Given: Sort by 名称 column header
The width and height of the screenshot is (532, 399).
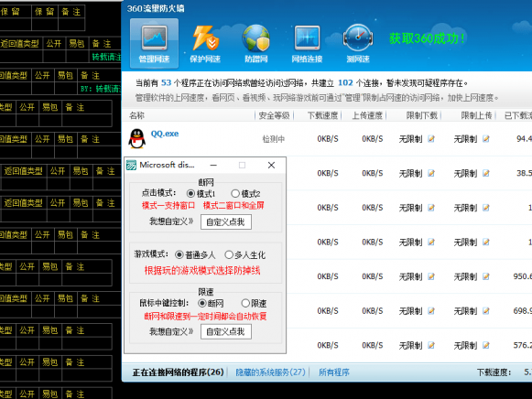Looking at the screenshot, I should pyautogui.click(x=136, y=115).
